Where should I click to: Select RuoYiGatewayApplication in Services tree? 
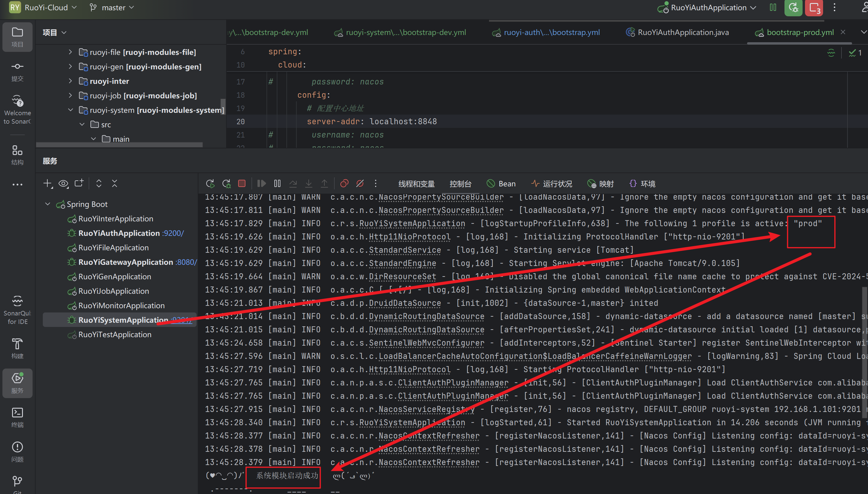[125, 262]
